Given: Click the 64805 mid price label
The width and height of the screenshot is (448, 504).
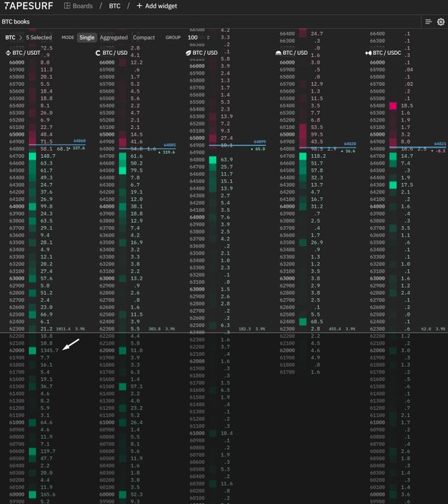Looking at the screenshot, I should (170, 145).
